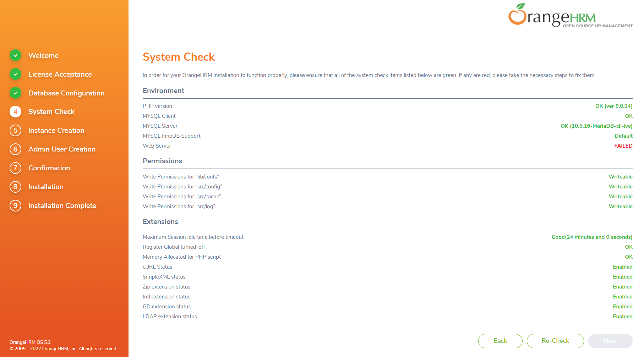Select the step 8 Installation circle
Screen dimensions: 644x357
(15, 187)
